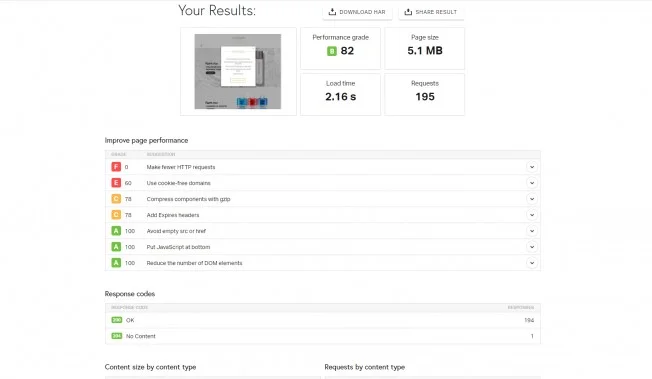652x379 pixels.
Task: Click Reduce the number of DOM elements text
Action: 194,263
